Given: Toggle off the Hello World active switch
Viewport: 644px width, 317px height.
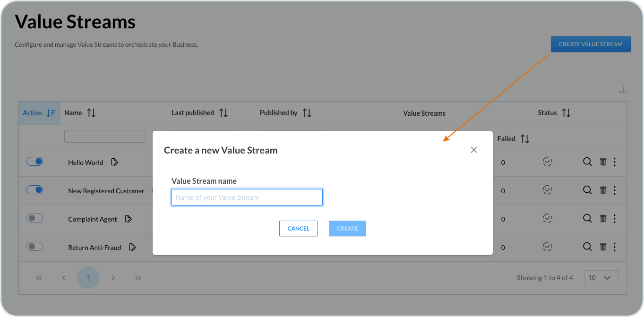Looking at the screenshot, I should pos(34,162).
